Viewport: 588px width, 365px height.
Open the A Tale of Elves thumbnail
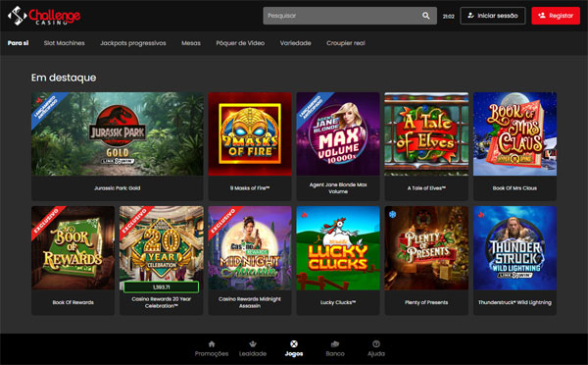click(426, 134)
